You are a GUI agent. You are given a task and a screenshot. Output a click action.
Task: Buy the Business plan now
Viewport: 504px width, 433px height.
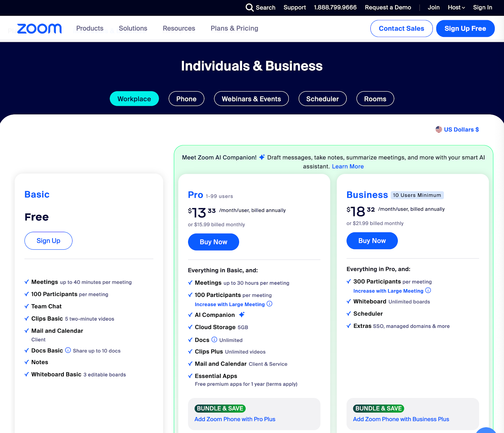click(372, 241)
